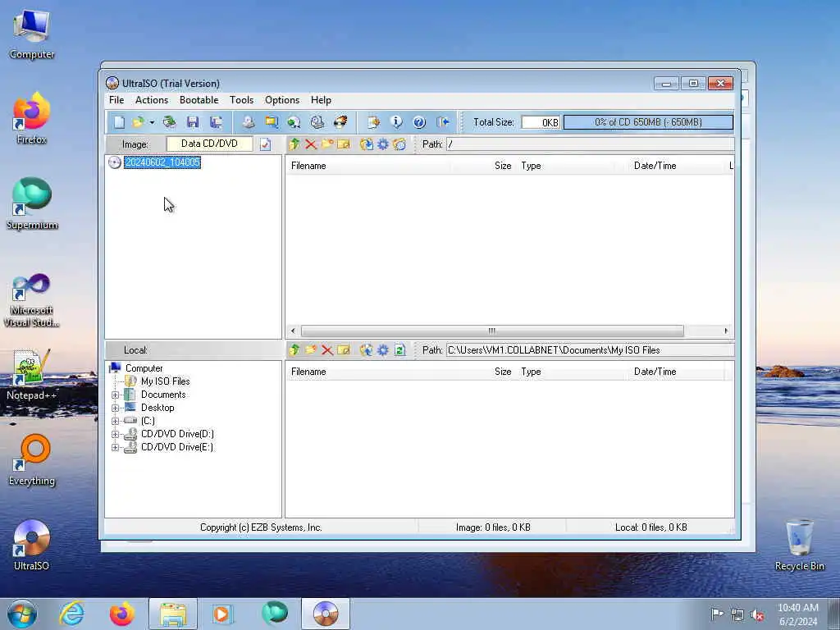Open the Tools menu
Image resolution: width=840 pixels, height=630 pixels.
click(242, 100)
